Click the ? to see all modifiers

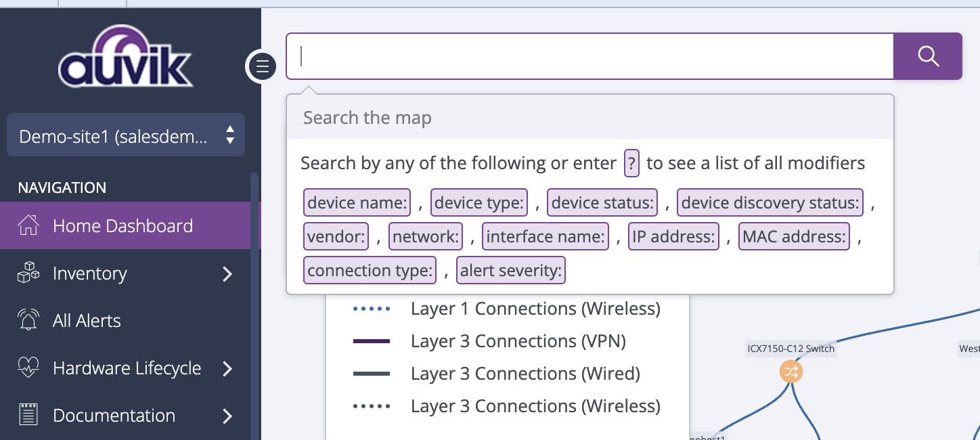631,163
